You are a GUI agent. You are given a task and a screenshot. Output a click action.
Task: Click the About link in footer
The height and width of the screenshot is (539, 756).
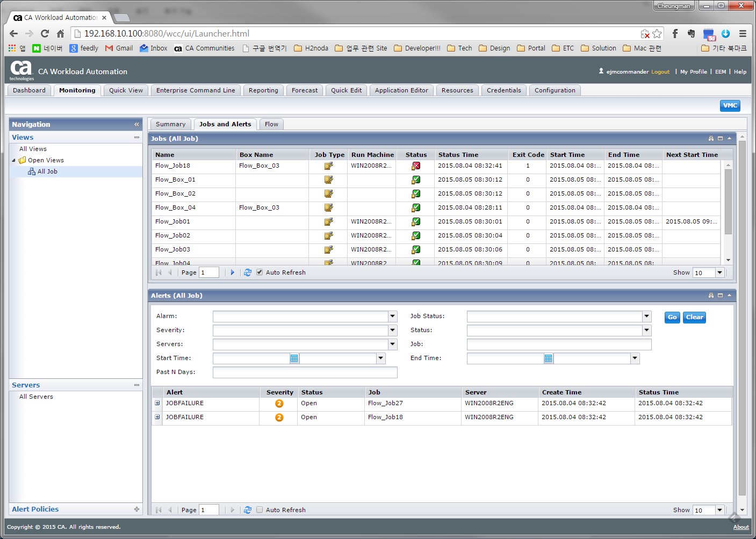point(741,527)
